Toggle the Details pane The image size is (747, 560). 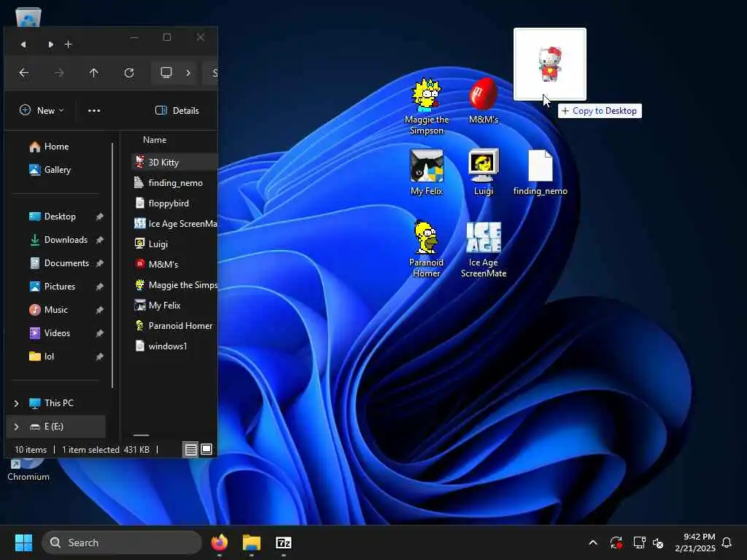[x=177, y=111]
